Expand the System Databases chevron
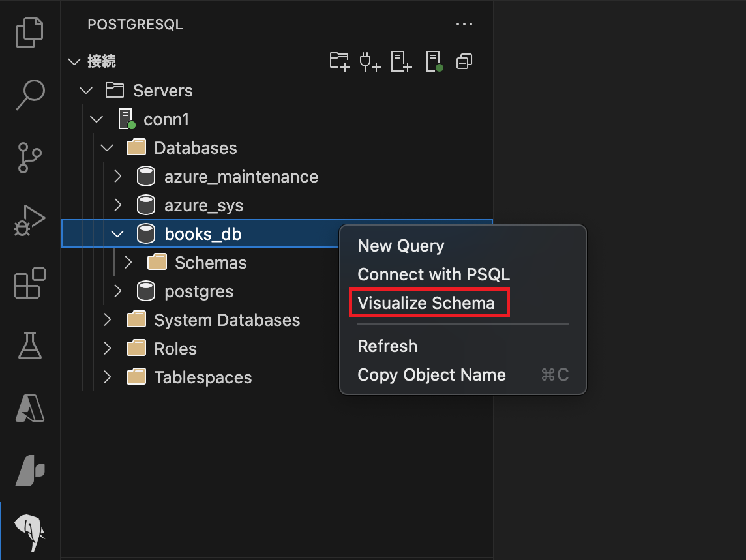 coord(108,319)
